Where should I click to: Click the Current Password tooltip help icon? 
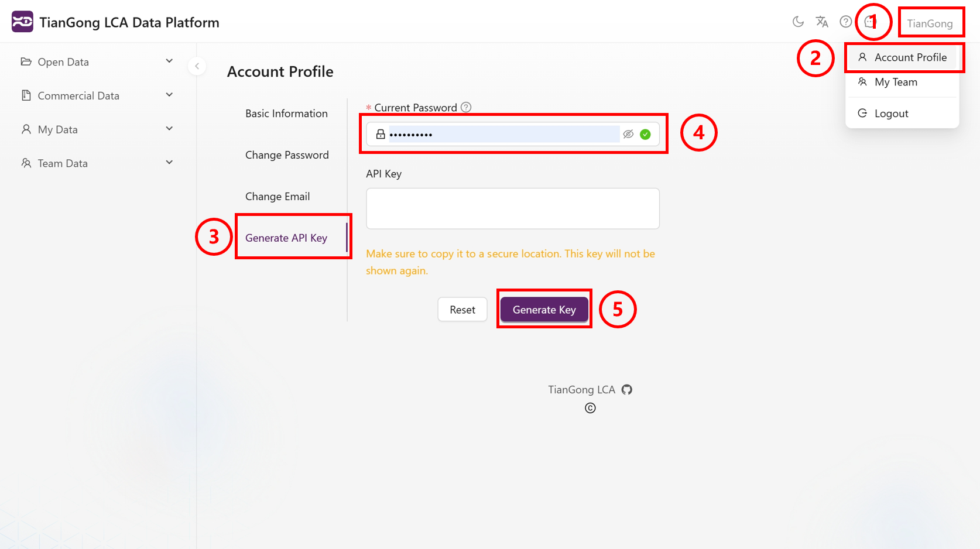(x=466, y=107)
